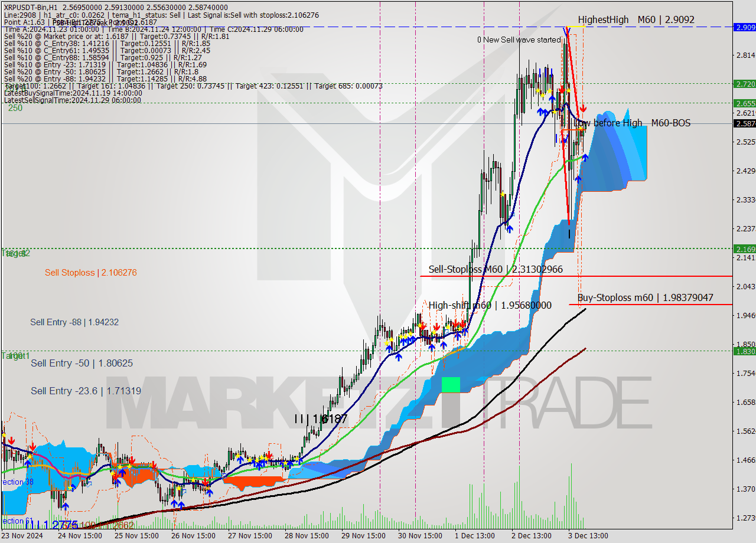This screenshot has height=543, width=756.
Task: Click the Sell Entry -23.6 | 1.71319 label
Action: pos(86,391)
